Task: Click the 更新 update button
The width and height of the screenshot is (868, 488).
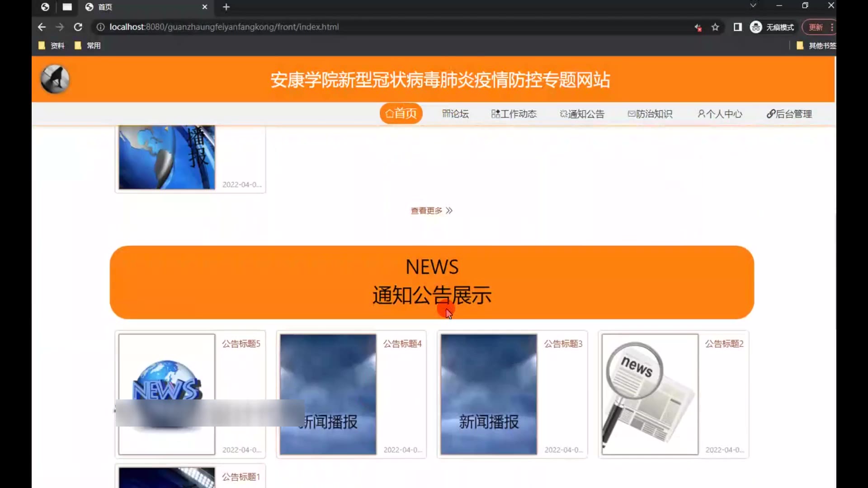Action: (x=816, y=27)
